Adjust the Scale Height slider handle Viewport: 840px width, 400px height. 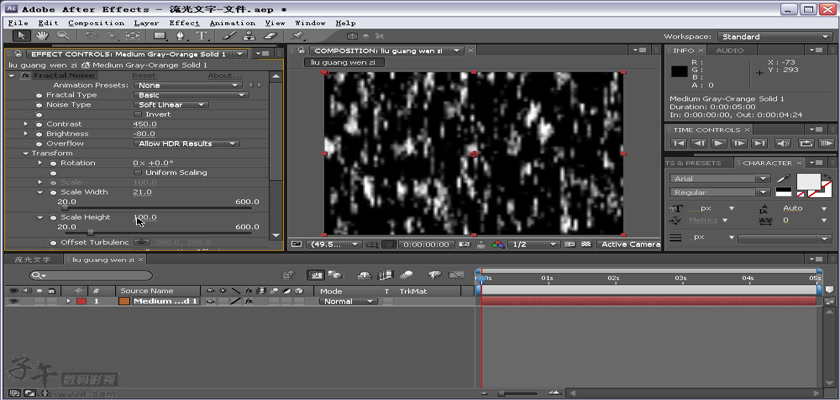pyautogui.click(x=90, y=233)
